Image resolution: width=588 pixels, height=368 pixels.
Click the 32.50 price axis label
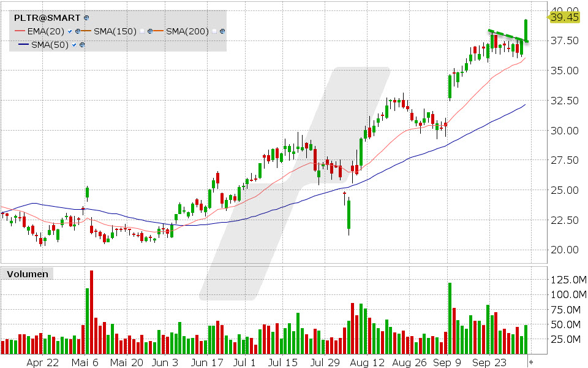[564, 101]
